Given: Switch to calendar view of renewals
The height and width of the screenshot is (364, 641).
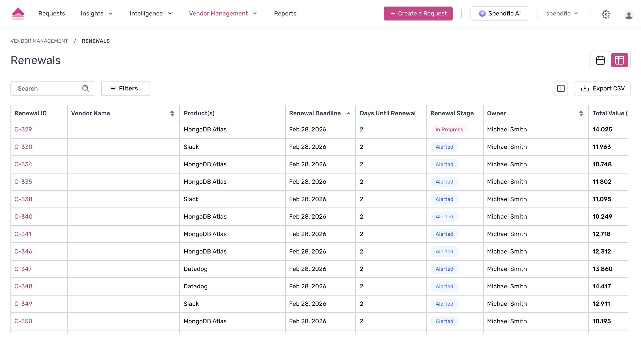Looking at the screenshot, I should pyautogui.click(x=600, y=60).
